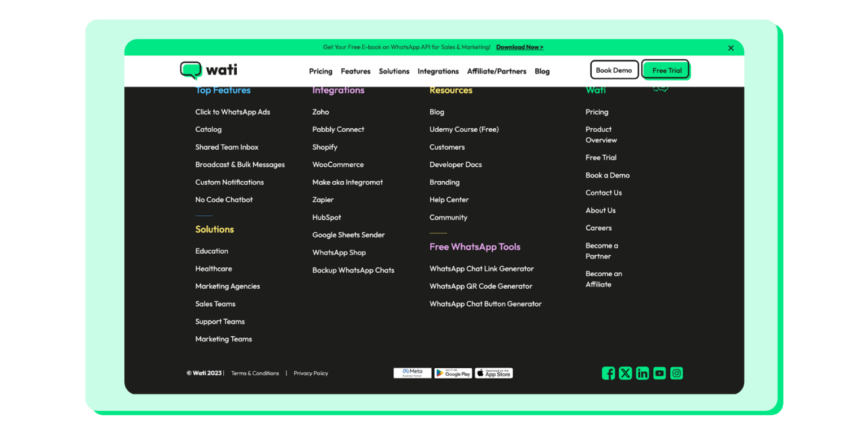Open Terms & Conditions footer link

pyautogui.click(x=255, y=374)
